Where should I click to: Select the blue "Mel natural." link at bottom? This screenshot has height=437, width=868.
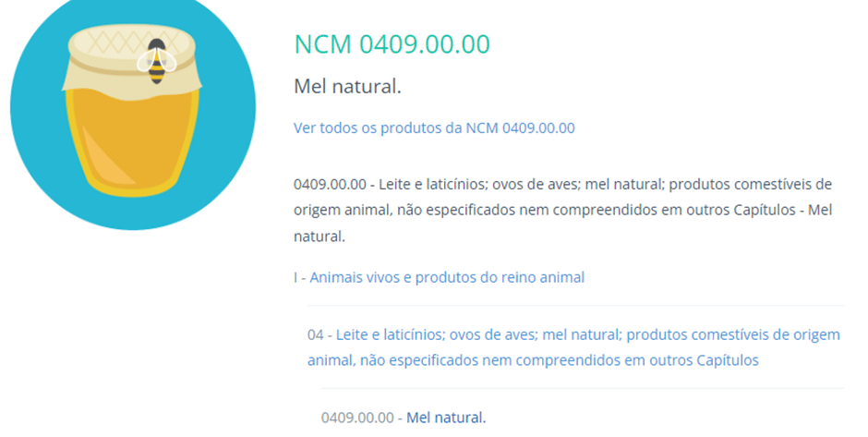(x=446, y=418)
